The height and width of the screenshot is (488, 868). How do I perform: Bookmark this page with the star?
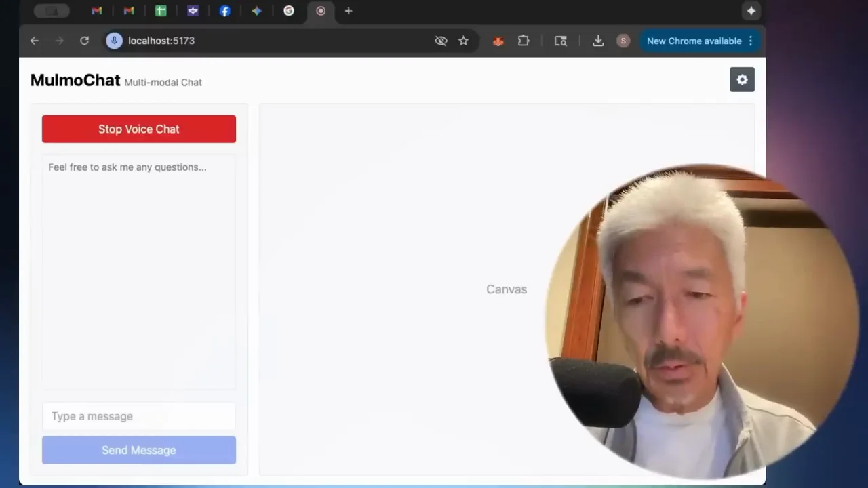463,41
